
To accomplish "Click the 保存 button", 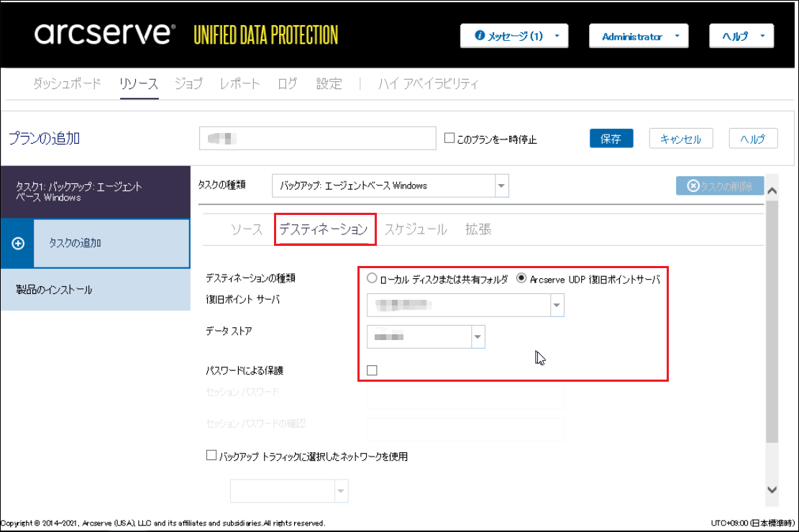I will pos(611,139).
